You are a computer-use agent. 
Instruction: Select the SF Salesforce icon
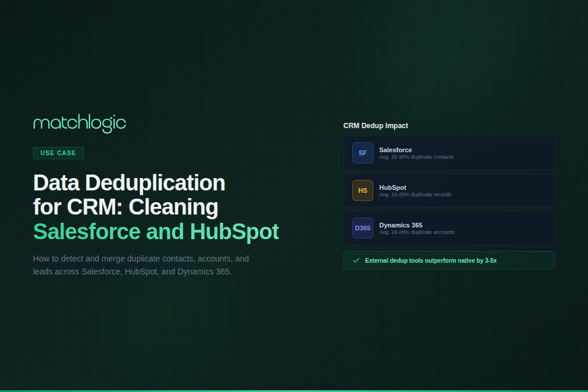click(x=363, y=153)
